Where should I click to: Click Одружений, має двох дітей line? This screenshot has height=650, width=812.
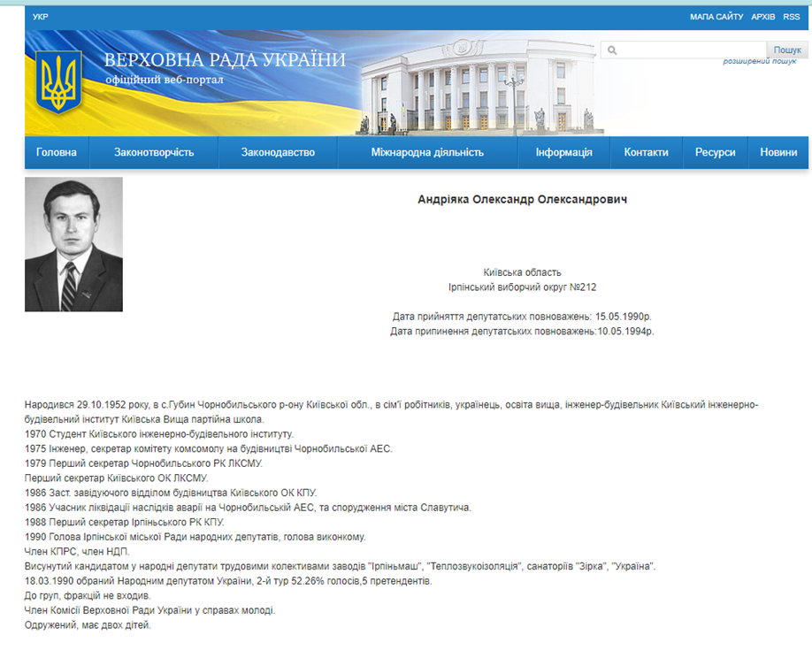click(88, 625)
